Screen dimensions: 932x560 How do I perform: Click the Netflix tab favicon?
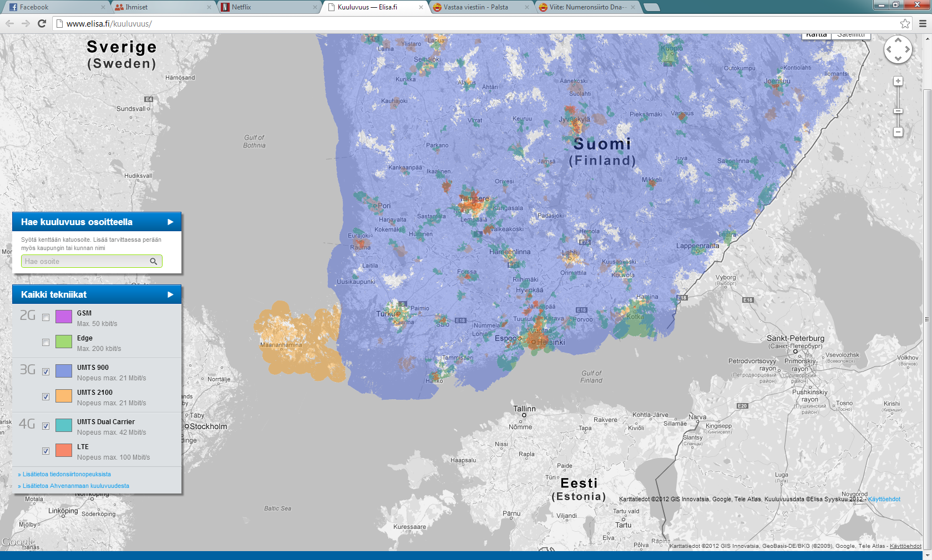[225, 7]
